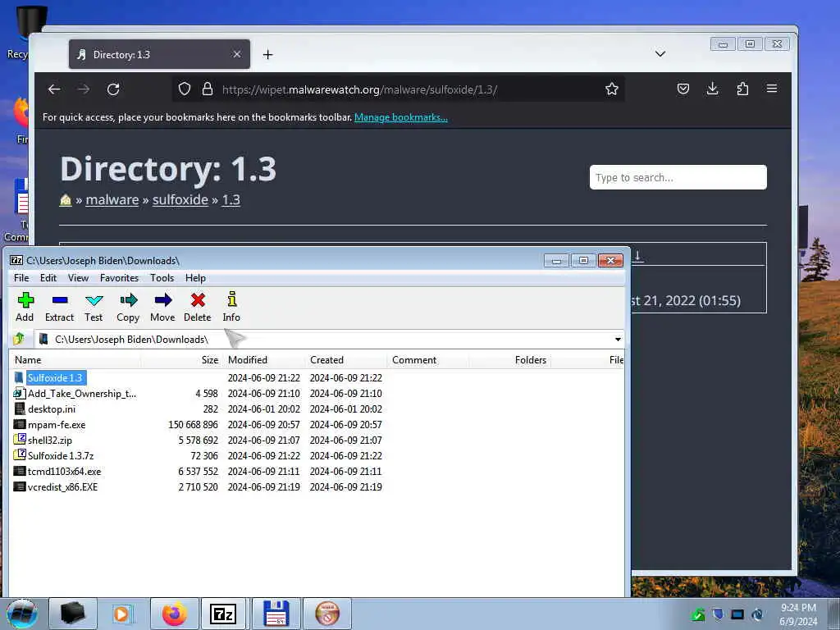Open the File menu in 7-Zip
The height and width of the screenshot is (630, 840).
[x=21, y=278]
